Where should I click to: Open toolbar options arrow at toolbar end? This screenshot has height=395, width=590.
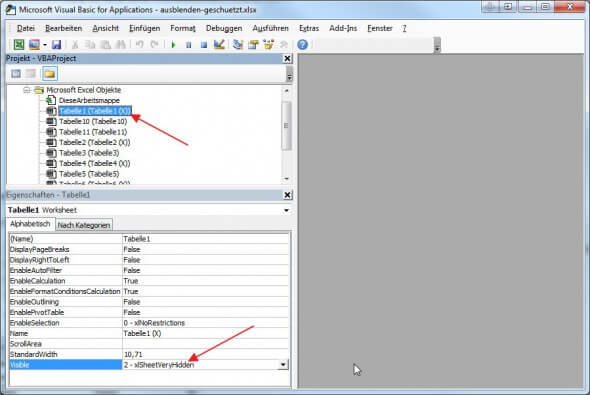(437, 45)
